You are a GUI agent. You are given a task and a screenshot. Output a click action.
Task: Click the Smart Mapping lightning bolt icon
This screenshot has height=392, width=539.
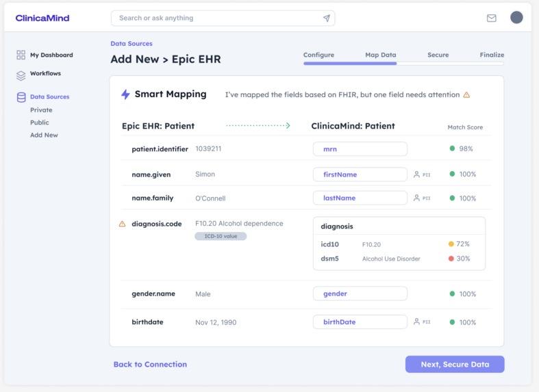[125, 94]
